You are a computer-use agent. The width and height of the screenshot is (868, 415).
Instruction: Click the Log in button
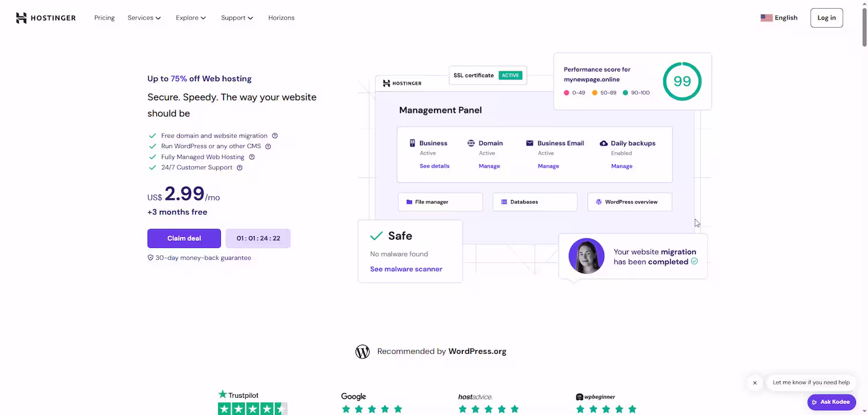[827, 18]
